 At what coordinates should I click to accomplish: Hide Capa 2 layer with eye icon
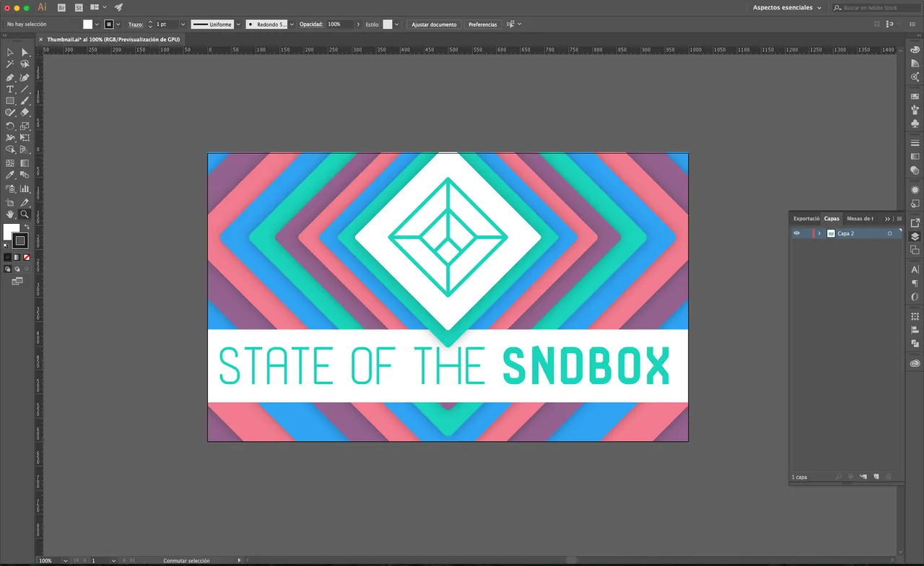click(796, 233)
